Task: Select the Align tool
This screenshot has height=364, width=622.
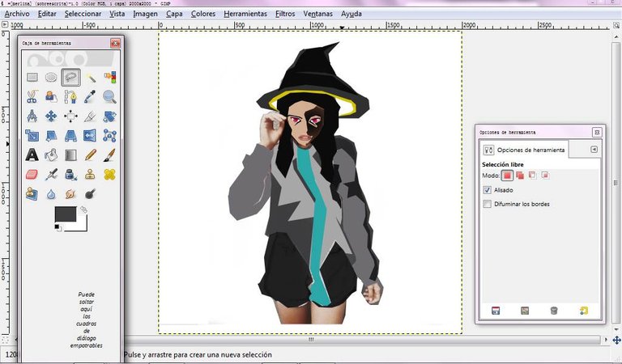Action: (x=70, y=116)
